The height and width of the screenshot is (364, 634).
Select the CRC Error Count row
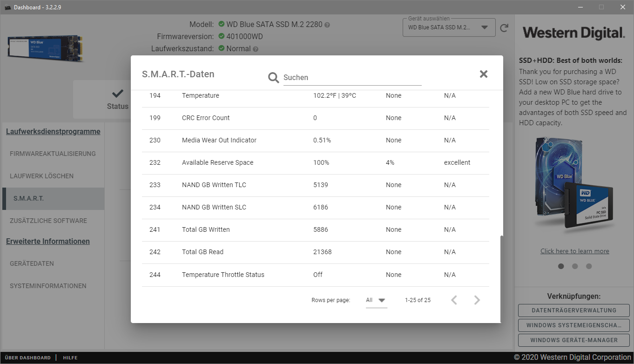click(316, 118)
